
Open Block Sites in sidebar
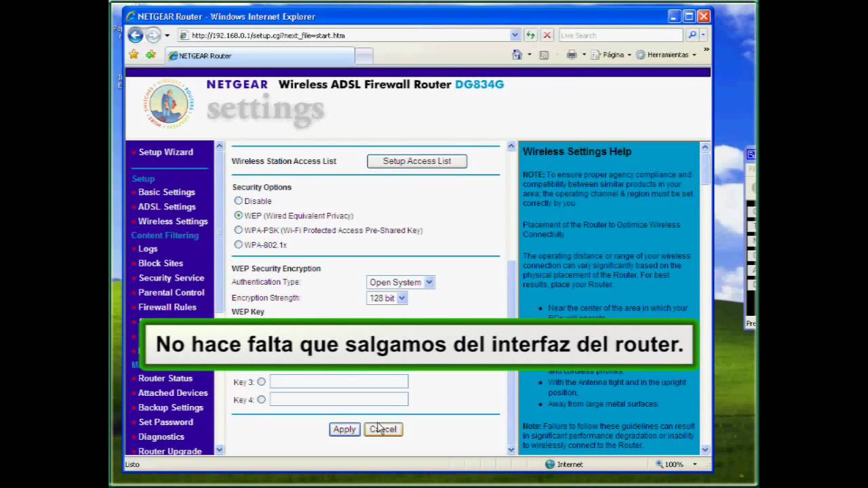tap(161, 264)
